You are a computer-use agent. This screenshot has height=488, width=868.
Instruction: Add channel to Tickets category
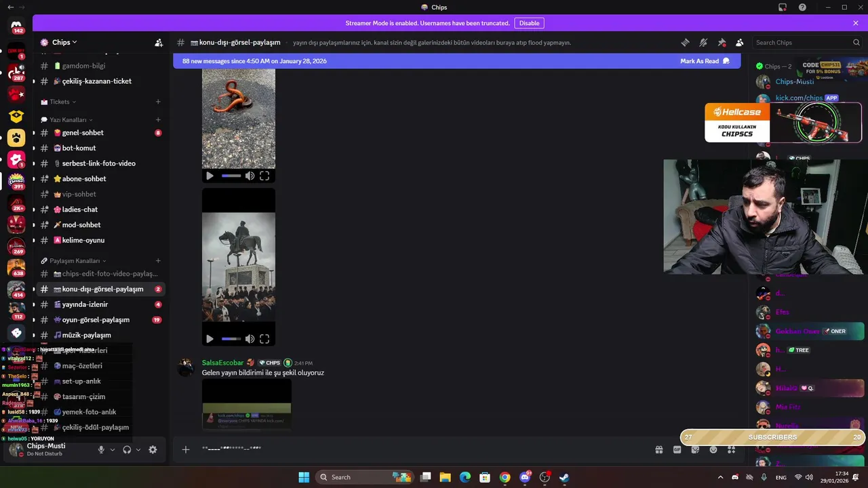click(158, 102)
